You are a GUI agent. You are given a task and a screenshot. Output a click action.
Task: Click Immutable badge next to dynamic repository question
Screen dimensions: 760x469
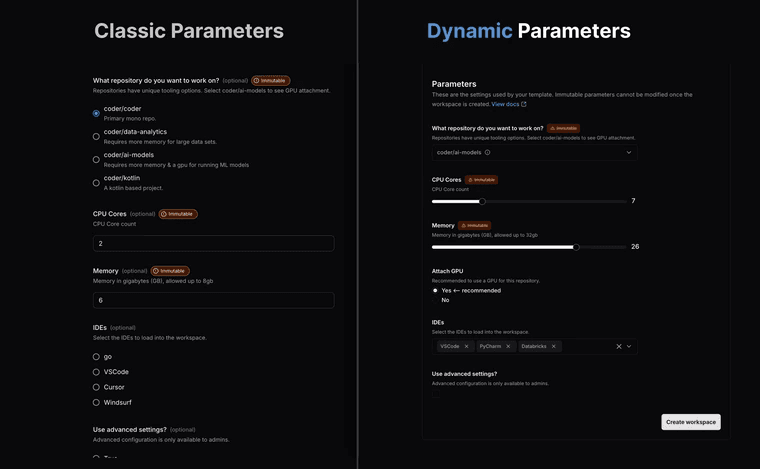pyautogui.click(x=563, y=128)
